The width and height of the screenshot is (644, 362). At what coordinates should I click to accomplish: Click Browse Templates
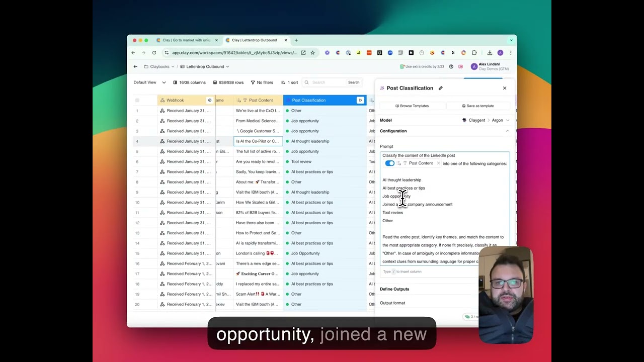click(x=412, y=106)
